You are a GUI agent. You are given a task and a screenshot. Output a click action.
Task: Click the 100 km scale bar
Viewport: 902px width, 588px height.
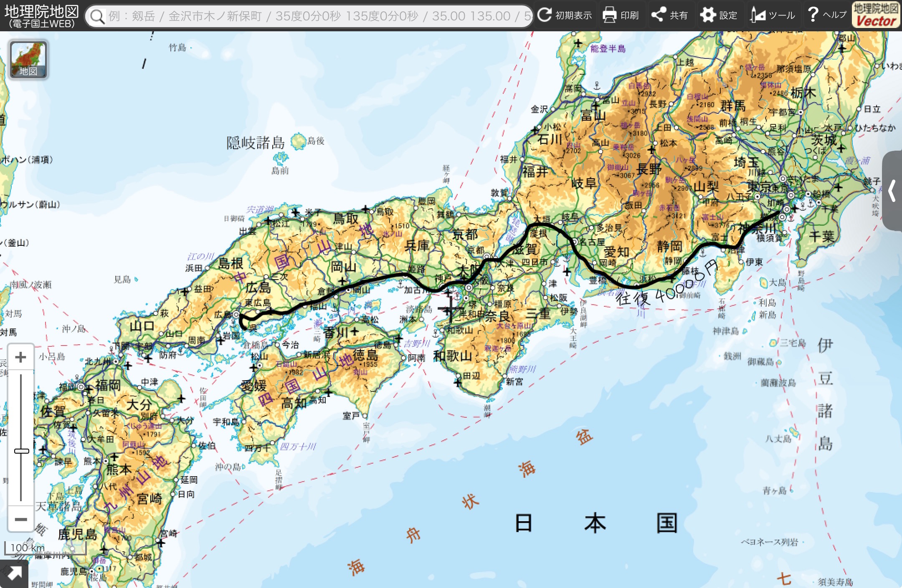pos(28,548)
